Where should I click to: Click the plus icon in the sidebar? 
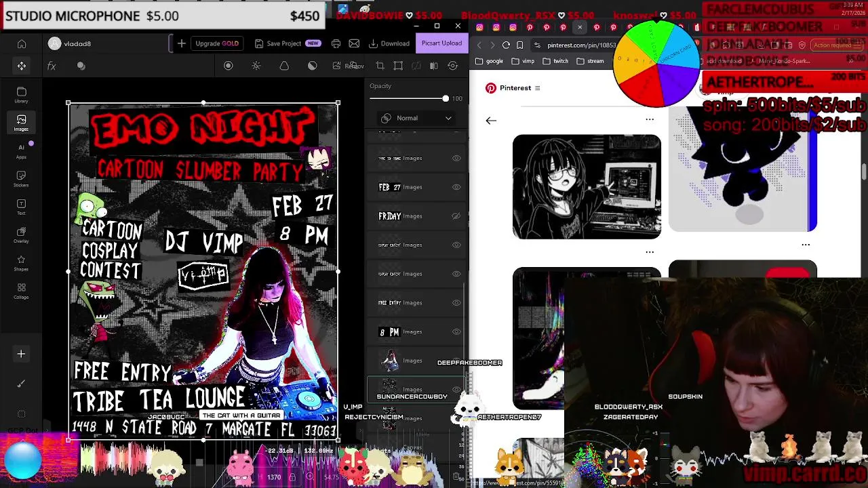pos(21,354)
